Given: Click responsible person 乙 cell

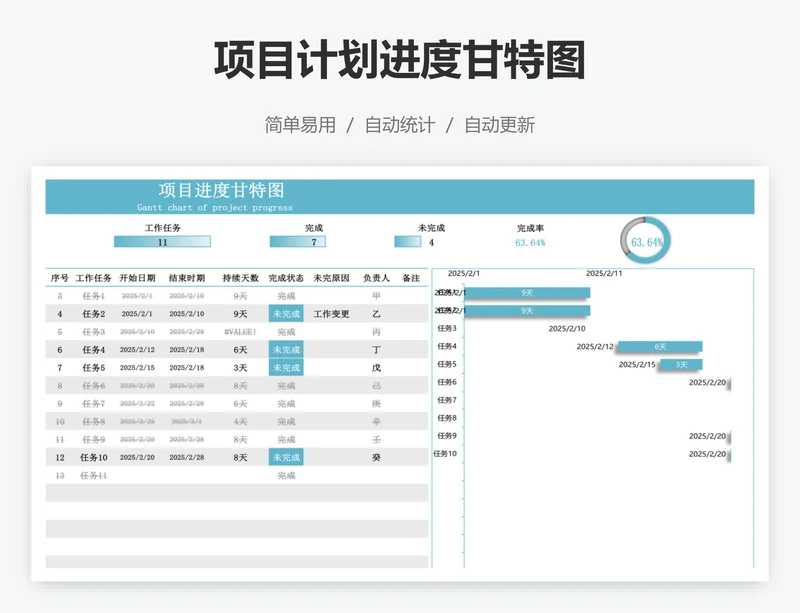Looking at the screenshot, I should 376,314.
